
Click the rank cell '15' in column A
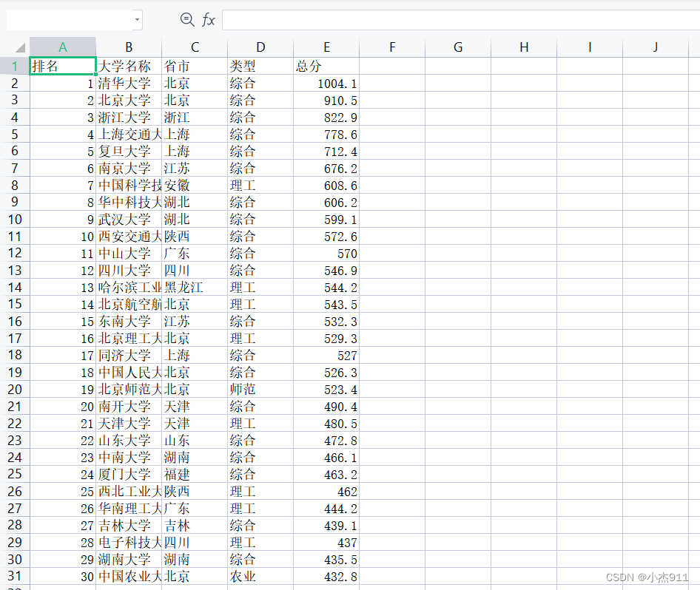pyautogui.click(x=63, y=321)
